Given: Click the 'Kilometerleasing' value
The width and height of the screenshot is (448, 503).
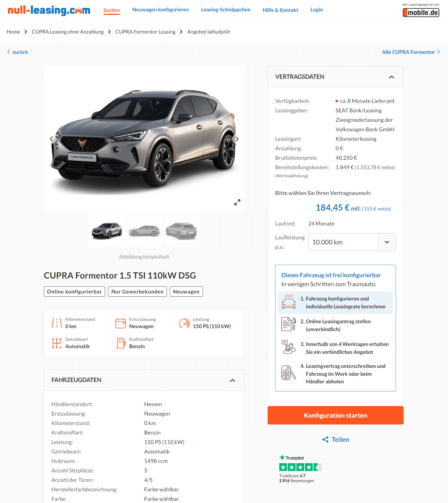Looking at the screenshot, I should click(x=356, y=139).
